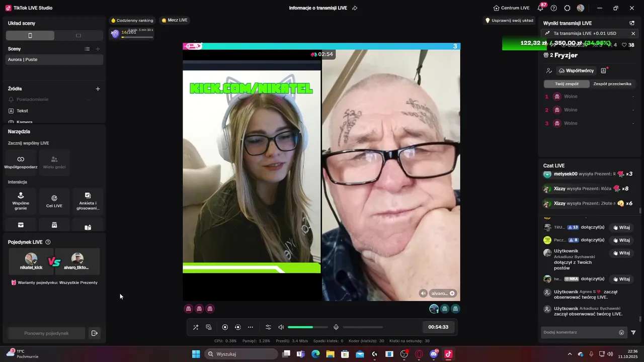This screenshot has height=362, width=644.
Task: Welcome Arkadiusz Bychawski with Witaj button
Action: 621,253
